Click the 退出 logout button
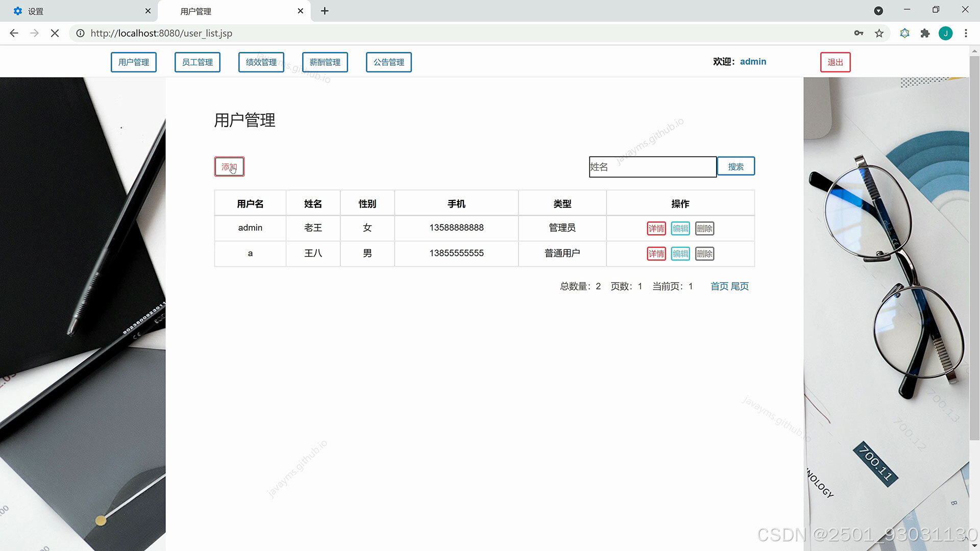This screenshot has height=551, width=980. tap(836, 62)
